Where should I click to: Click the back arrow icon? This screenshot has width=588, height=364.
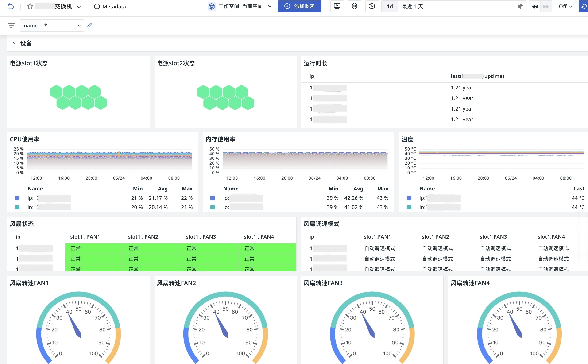click(x=11, y=7)
